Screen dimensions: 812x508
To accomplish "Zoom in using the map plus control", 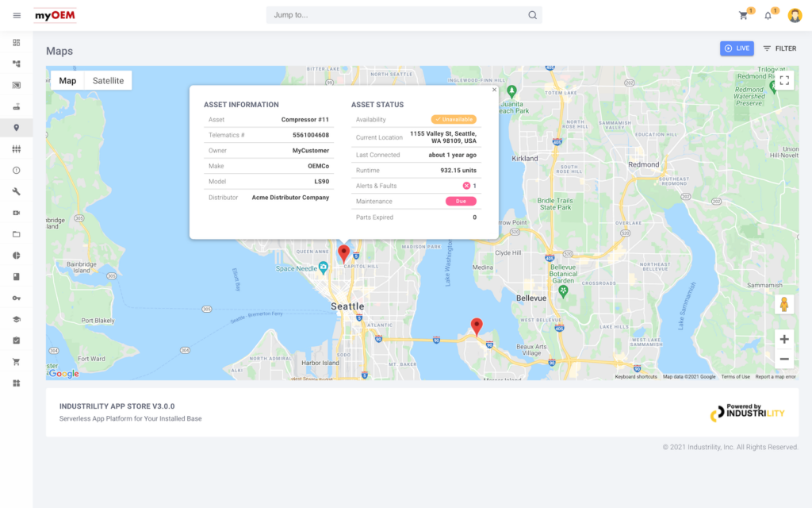I will [783, 339].
